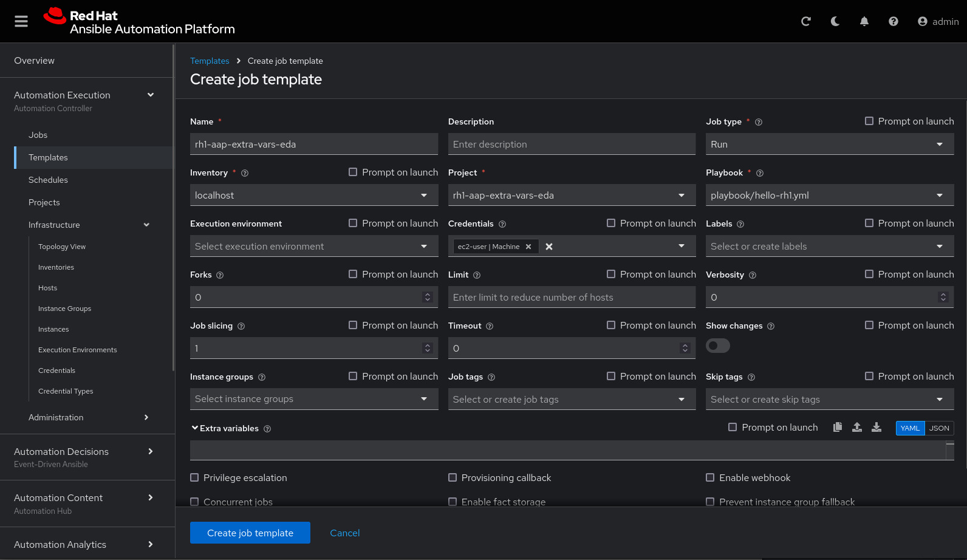Open the Inventory dropdown showing localhost
This screenshot has width=967, height=560.
click(314, 195)
